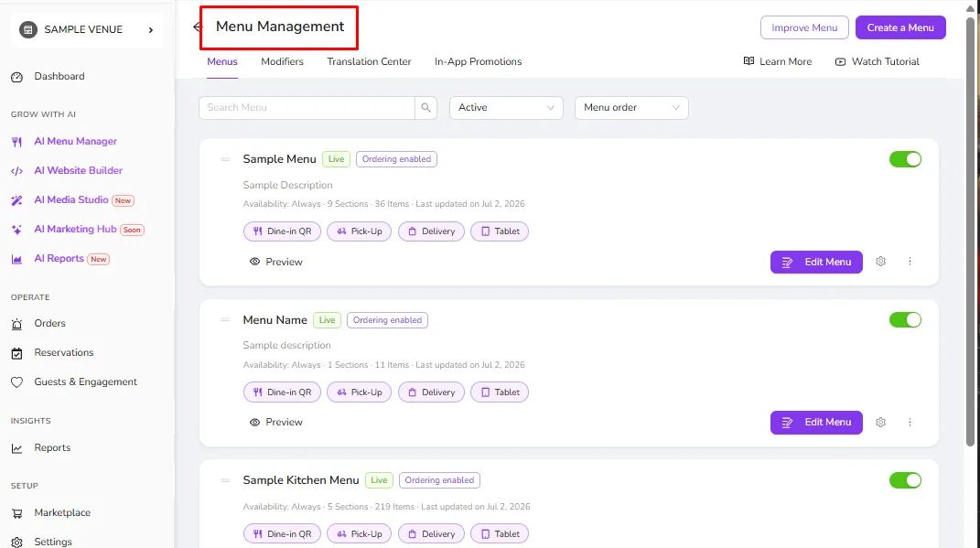The width and height of the screenshot is (980, 548).
Task: Toggle off the Menu Name switch
Action: tap(905, 320)
